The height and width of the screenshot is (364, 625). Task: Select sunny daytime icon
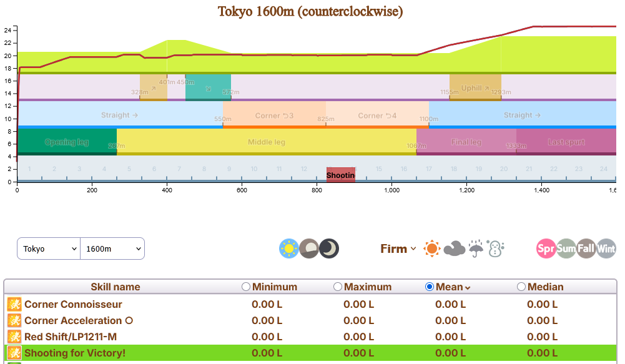coord(289,248)
